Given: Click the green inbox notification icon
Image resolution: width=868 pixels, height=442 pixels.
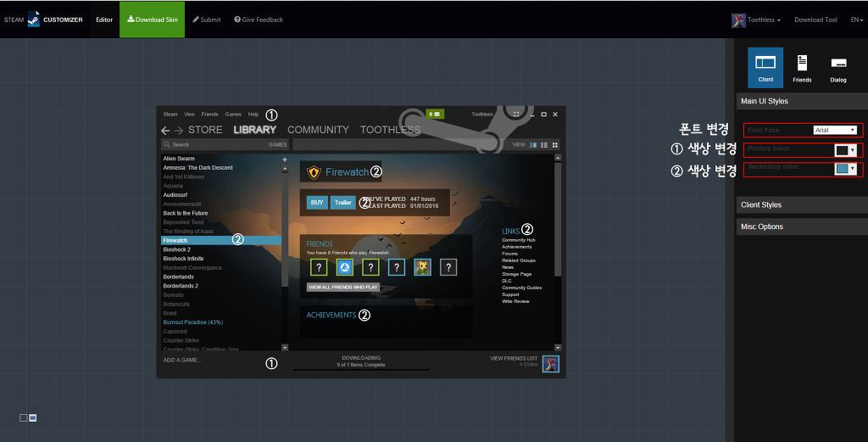Looking at the screenshot, I should click(x=435, y=114).
